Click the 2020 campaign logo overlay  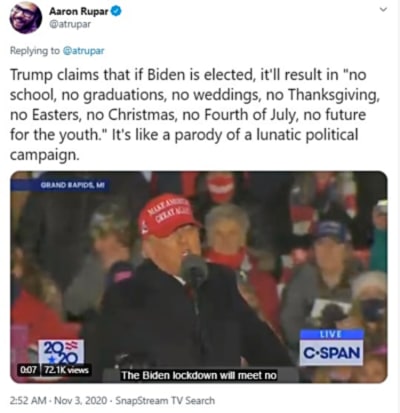coord(61,352)
